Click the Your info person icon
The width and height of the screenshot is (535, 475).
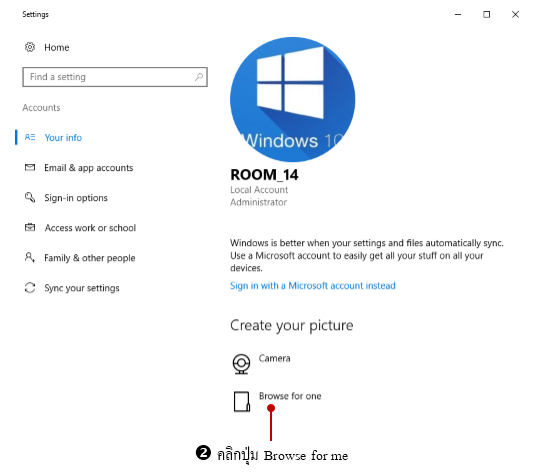[30, 137]
